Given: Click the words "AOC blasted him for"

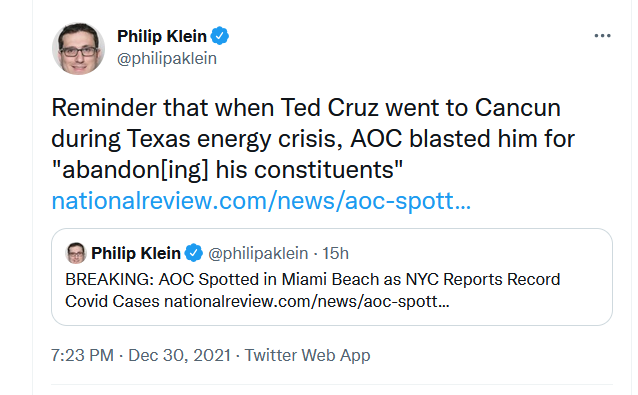Looking at the screenshot, I should coord(462,139).
